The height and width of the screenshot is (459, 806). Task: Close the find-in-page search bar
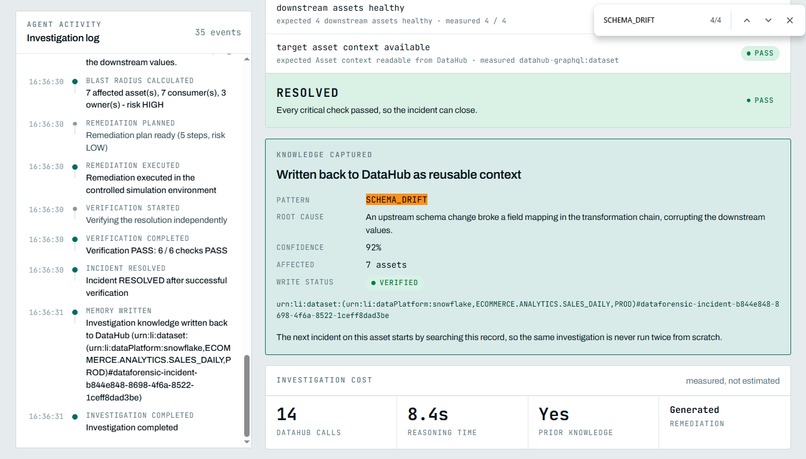[x=790, y=20]
